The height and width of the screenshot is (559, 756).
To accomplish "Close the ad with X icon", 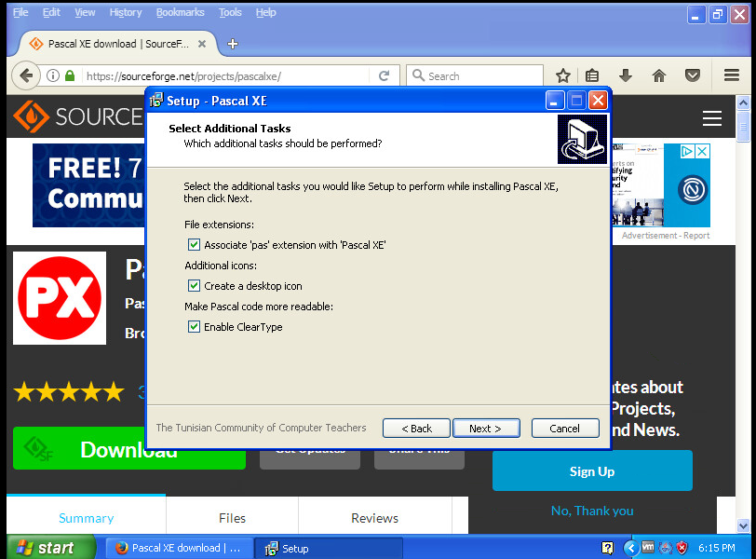I will (703, 152).
